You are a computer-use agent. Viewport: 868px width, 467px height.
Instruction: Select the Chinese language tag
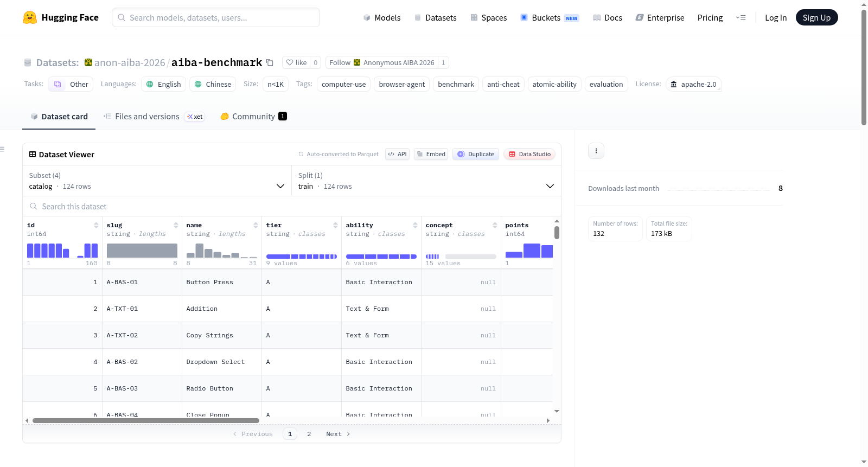tap(213, 84)
